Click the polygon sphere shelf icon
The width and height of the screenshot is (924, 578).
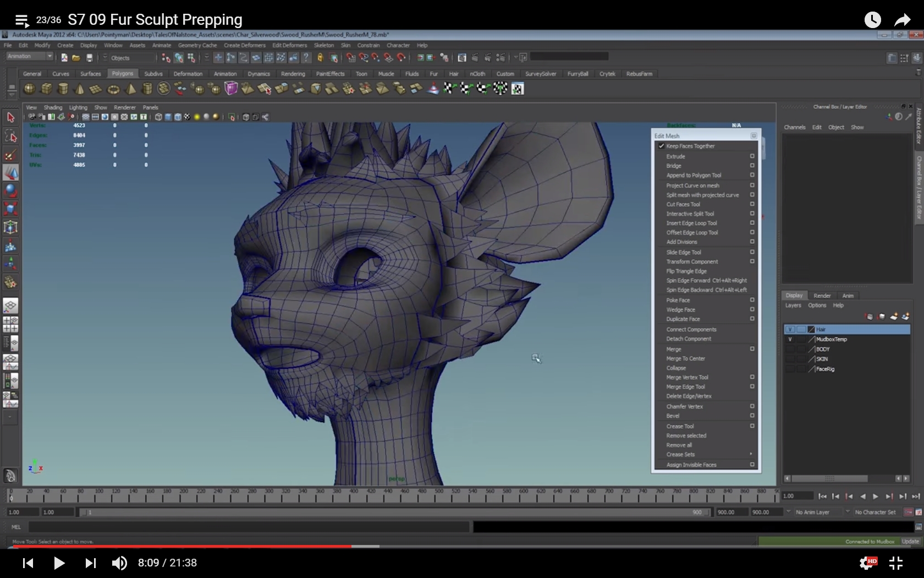(29, 89)
